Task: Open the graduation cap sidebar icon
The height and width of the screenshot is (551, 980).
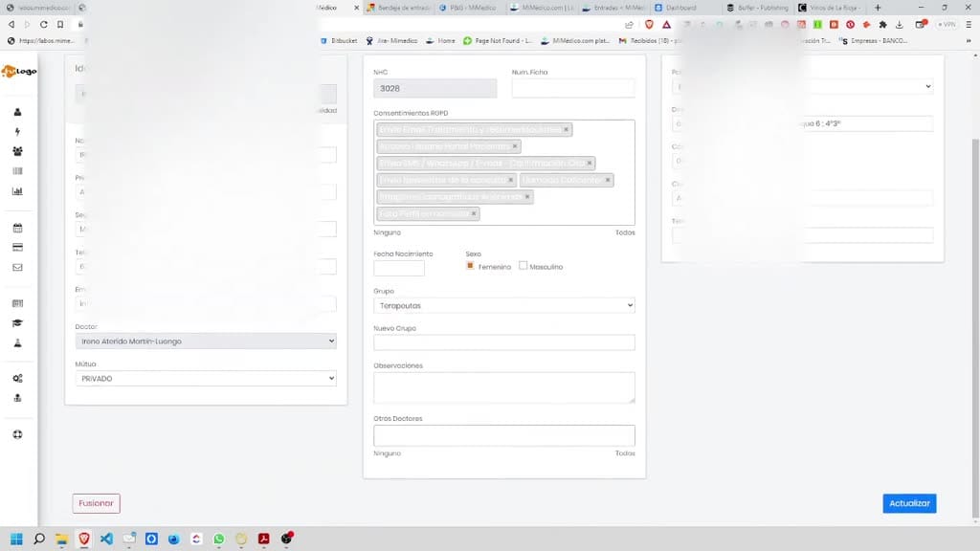Action: 17,323
